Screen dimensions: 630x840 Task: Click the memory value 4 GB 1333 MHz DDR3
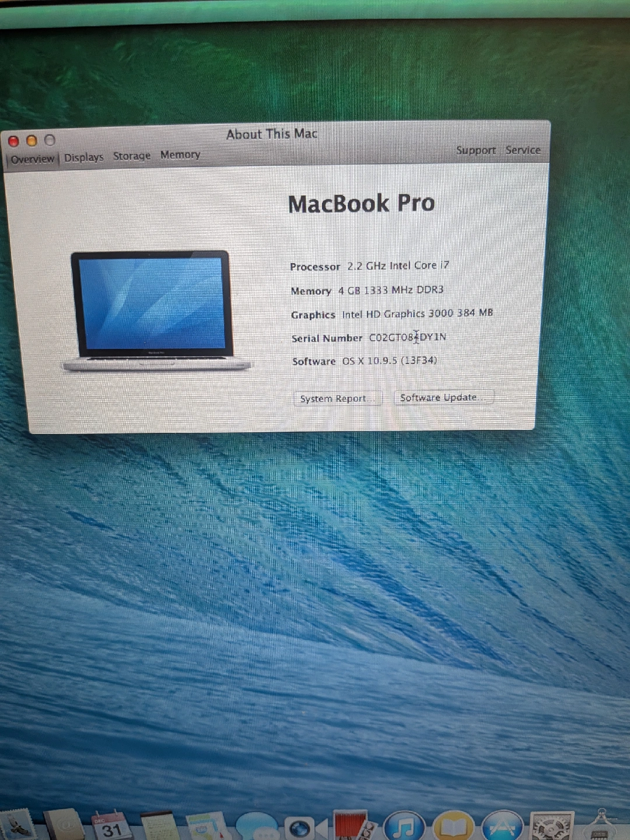[391, 290]
